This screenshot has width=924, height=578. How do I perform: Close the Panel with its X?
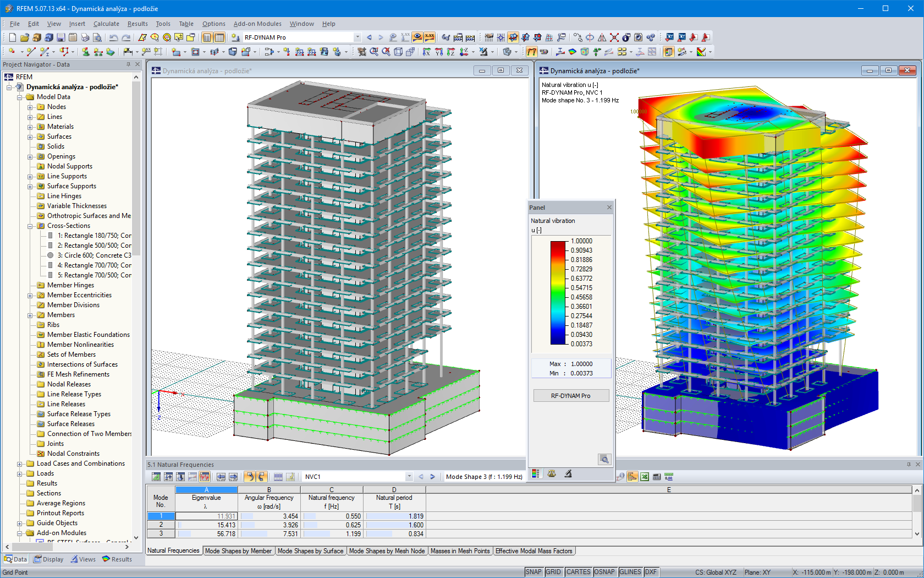[609, 208]
